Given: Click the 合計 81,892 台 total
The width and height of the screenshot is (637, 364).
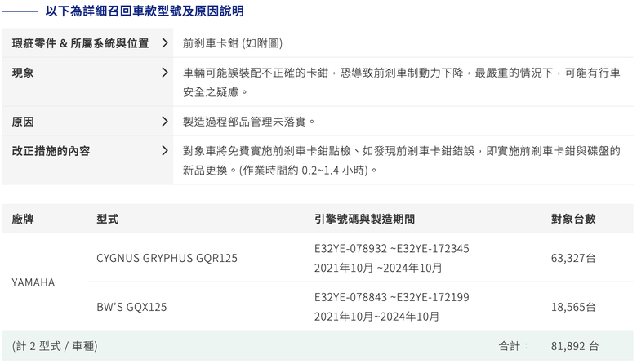Looking at the screenshot, I should coord(549,346).
